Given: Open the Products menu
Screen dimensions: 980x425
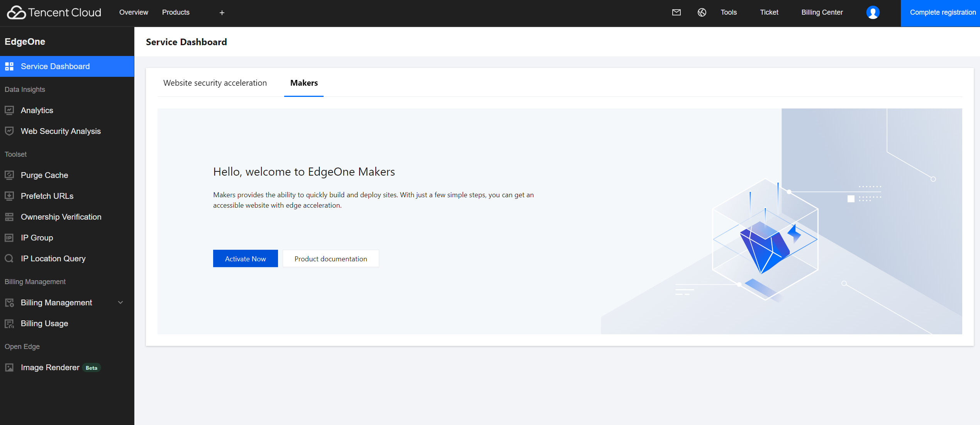Looking at the screenshot, I should 176,12.
